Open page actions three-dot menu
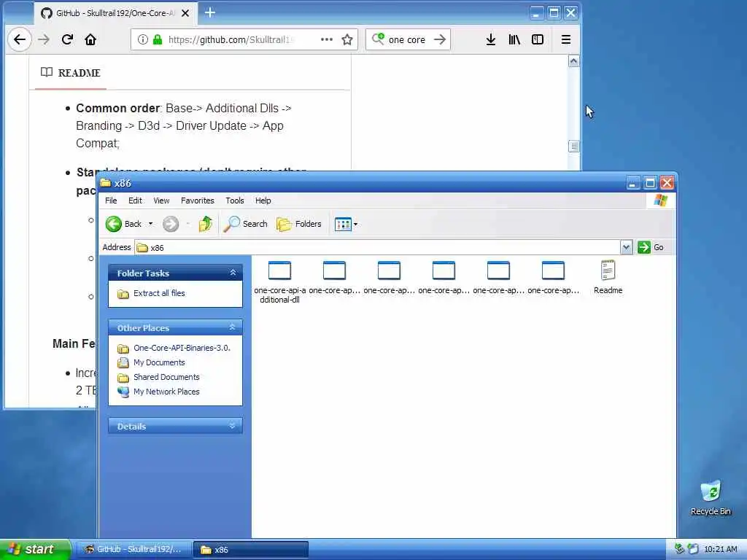This screenshot has width=747, height=560. [327, 39]
